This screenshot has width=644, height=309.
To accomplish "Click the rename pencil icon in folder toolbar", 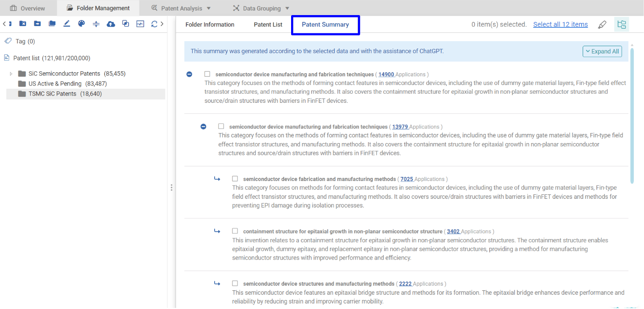I will 66,24.
